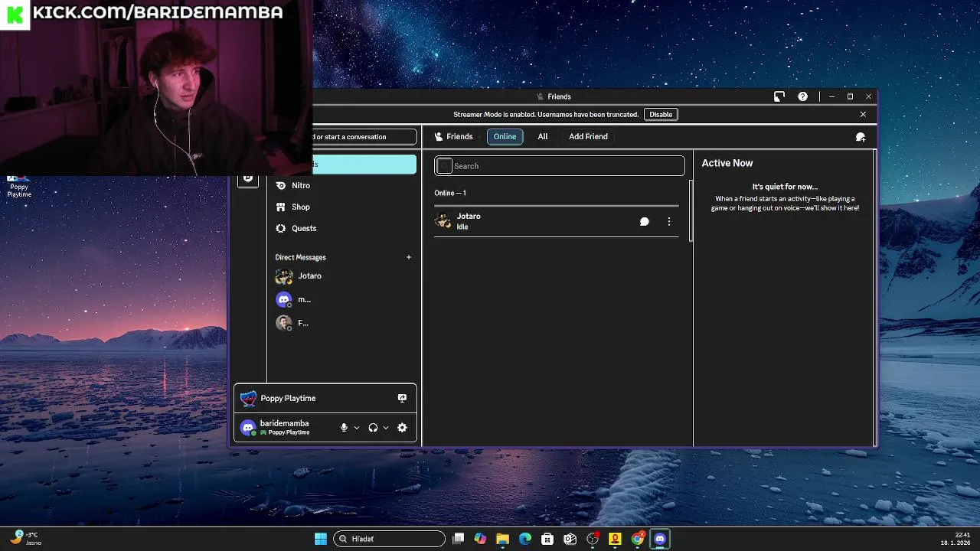
Task: Create a new direct message with plus icon
Action: click(409, 257)
